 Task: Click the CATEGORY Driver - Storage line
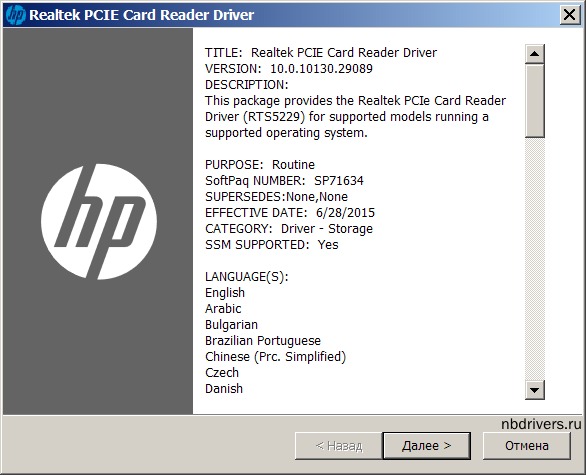(x=289, y=229)
